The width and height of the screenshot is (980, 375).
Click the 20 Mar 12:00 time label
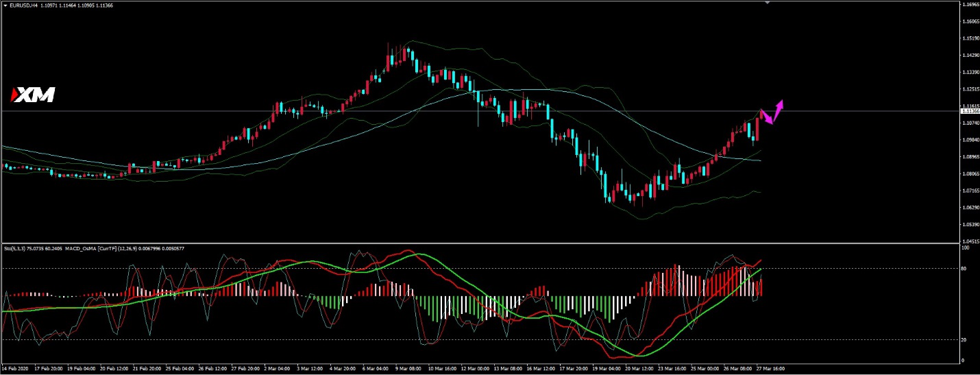(640, 368)
